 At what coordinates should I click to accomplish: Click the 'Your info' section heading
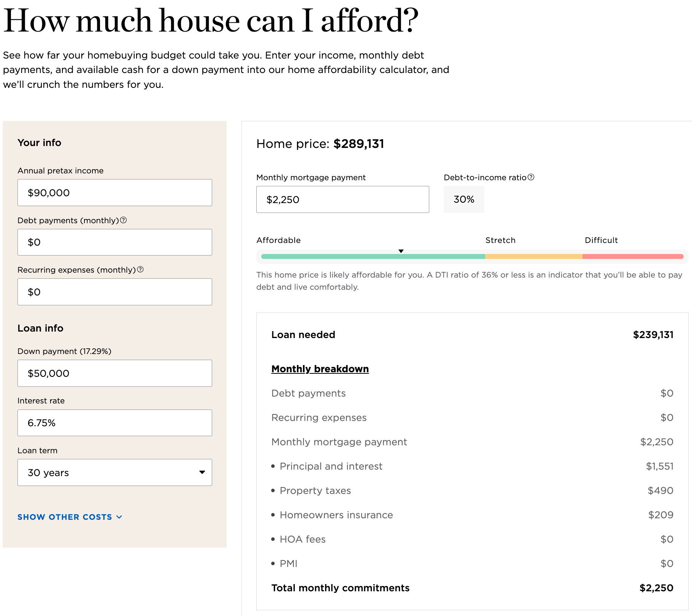click(x=39, y=143)
